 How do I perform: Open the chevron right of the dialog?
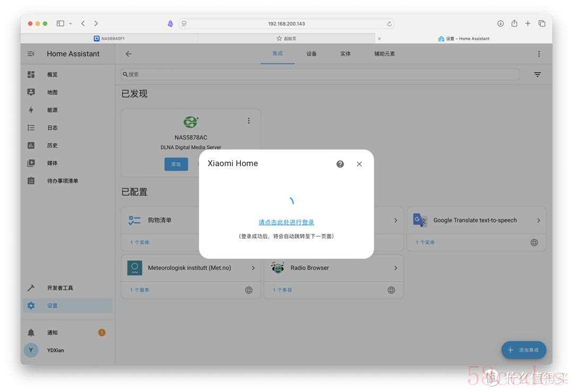coord(395,220)
